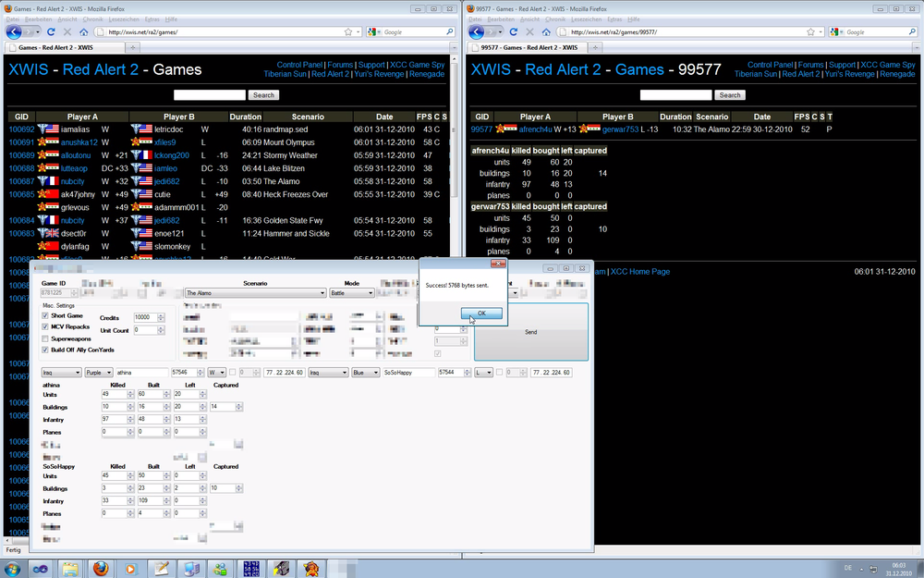Viewport: 924px width, 578px height.
Task: Change the Purple color dropdown
Action: pos(99,372)
